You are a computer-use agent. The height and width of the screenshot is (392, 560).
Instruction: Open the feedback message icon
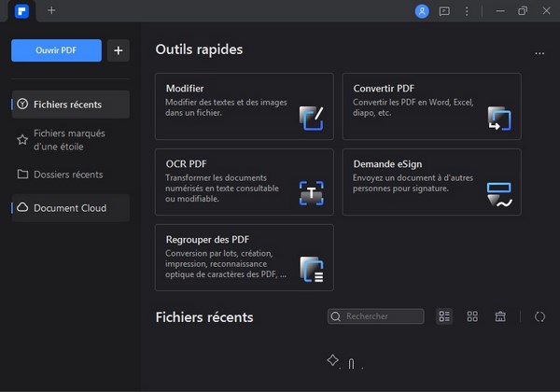pyautogui.click(x=444, y=11)
